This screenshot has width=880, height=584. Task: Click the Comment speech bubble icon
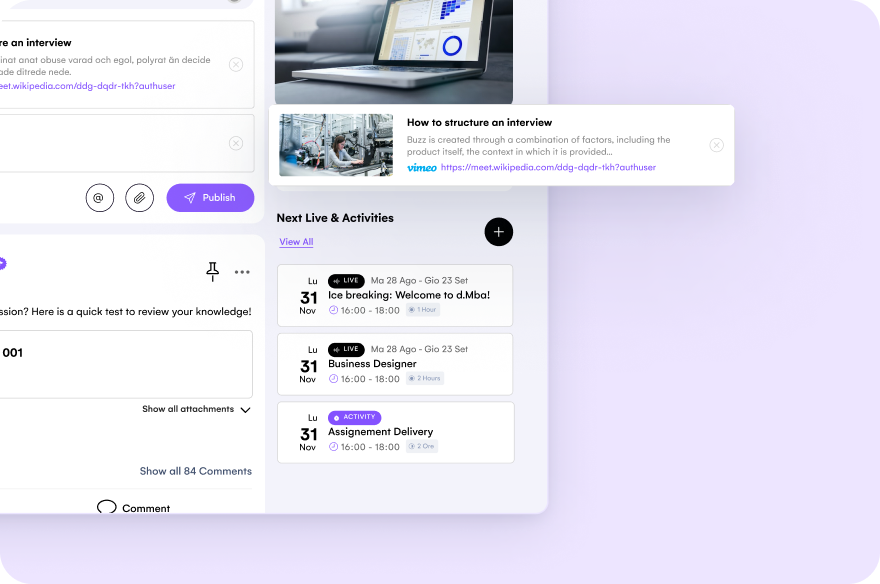pyautogui.click(x=107, y=507)
